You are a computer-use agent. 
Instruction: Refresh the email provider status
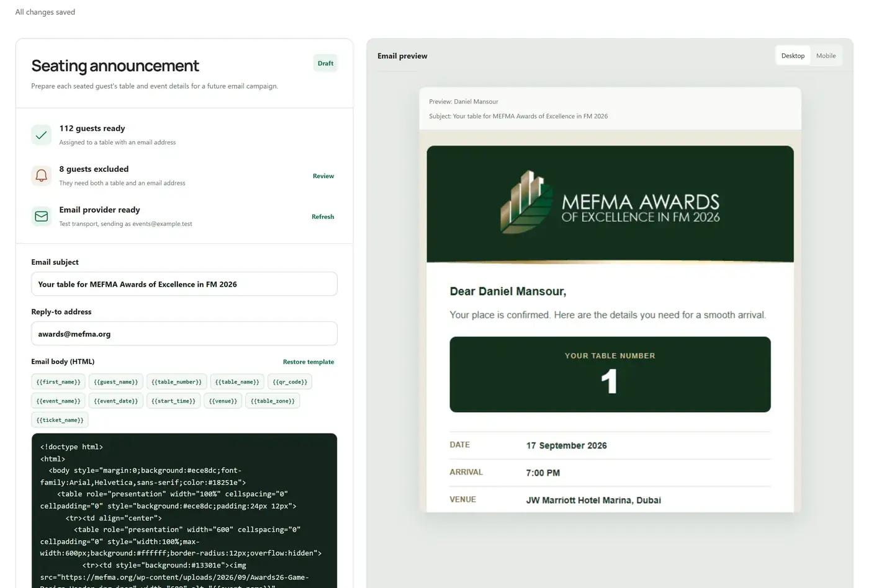[323, 217]
